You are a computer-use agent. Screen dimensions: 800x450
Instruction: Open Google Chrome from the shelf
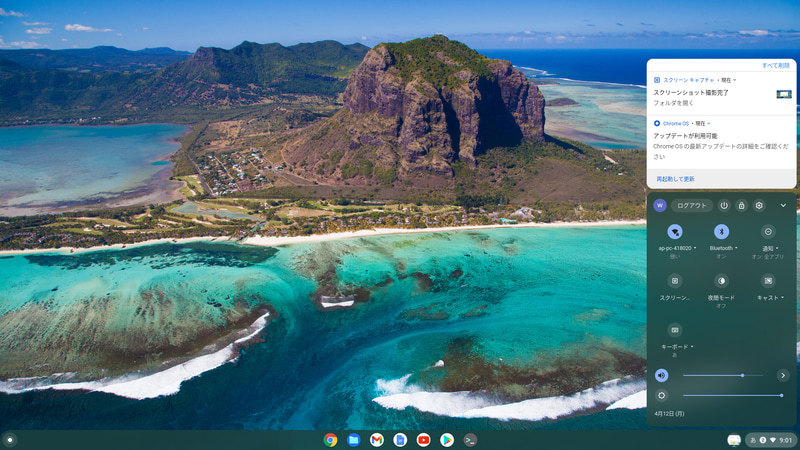(330, 440)
